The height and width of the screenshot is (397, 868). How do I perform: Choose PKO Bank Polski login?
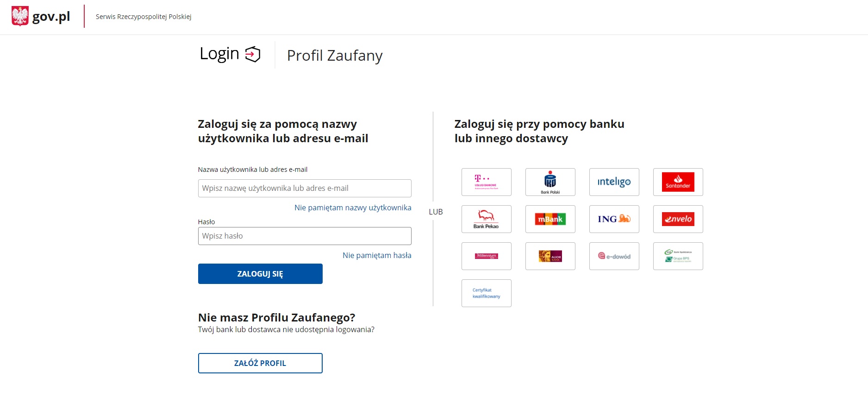click(550, 182)
